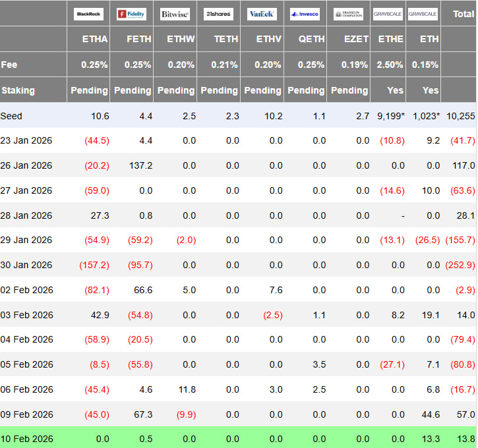
Task: Click the Bitwise logo
Action: click(x=175, y=14)
